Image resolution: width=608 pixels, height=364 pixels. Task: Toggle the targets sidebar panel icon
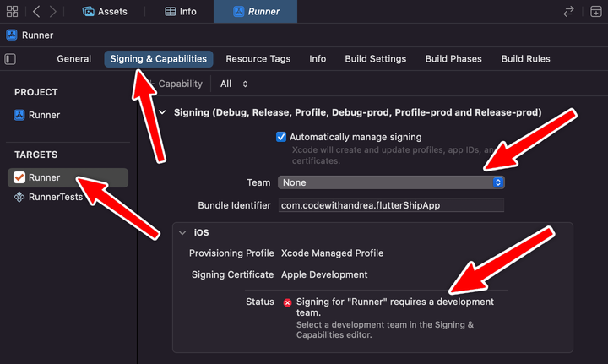pyautogui.click(x=10, y=59)
